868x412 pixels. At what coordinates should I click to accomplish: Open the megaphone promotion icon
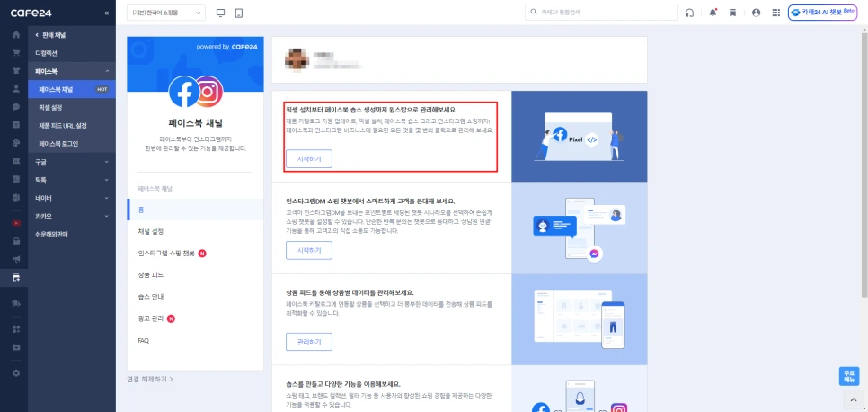[16, 259]
